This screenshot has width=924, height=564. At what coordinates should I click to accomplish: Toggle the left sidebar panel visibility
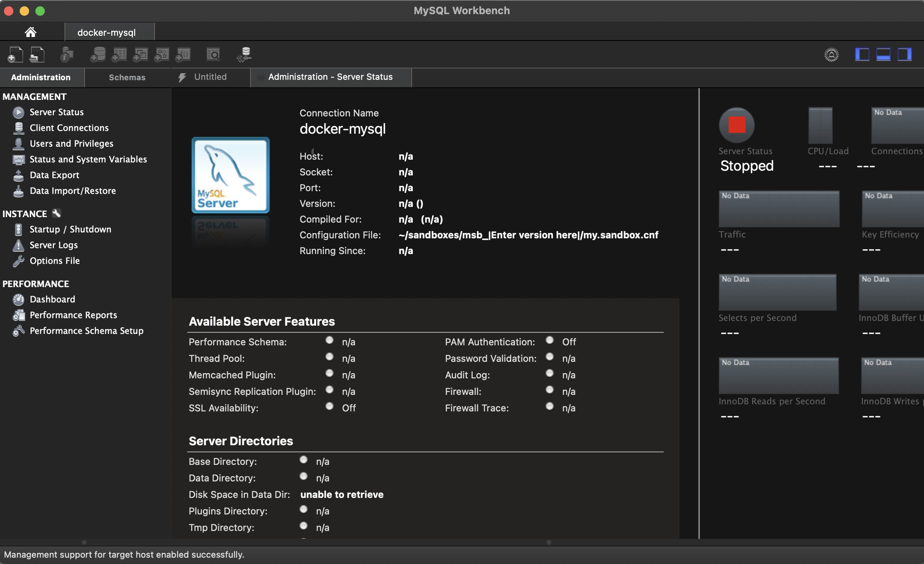pos(862,55)
